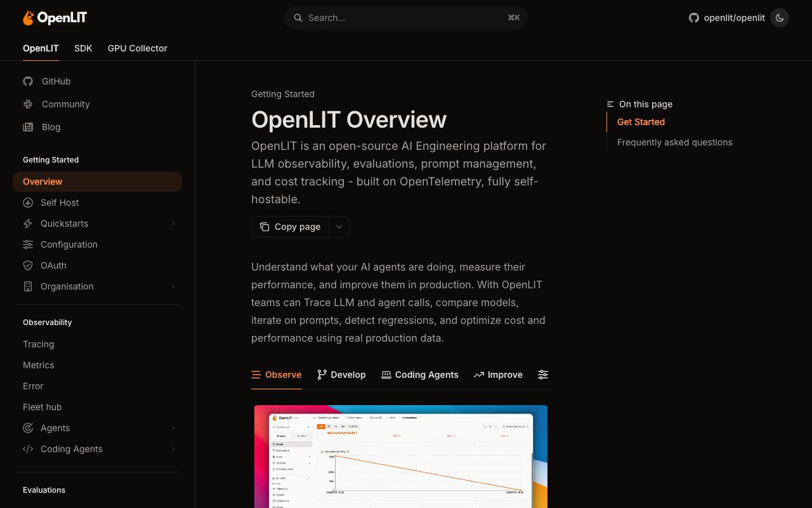This screenshot has width=812, height=508.
Task: Click the copy icon in Copy page button
Action: 265,227
